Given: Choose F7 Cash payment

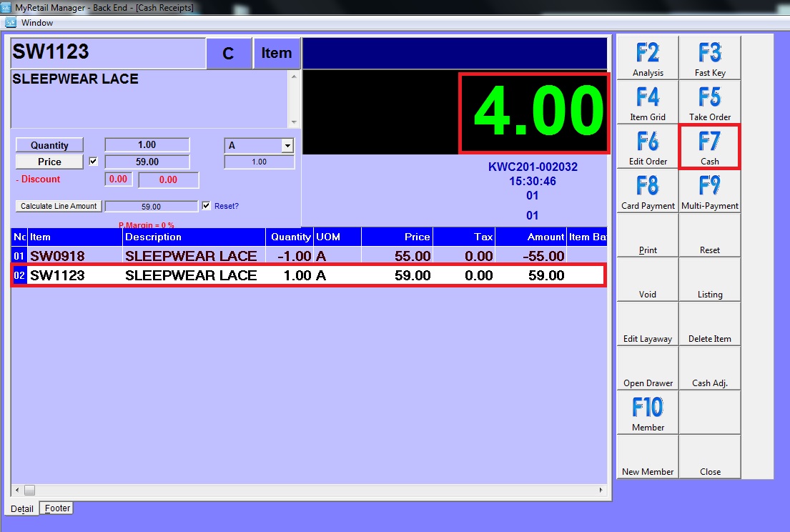Looking at the screenshot, I should pyautogui.click(x=709, y=147).
